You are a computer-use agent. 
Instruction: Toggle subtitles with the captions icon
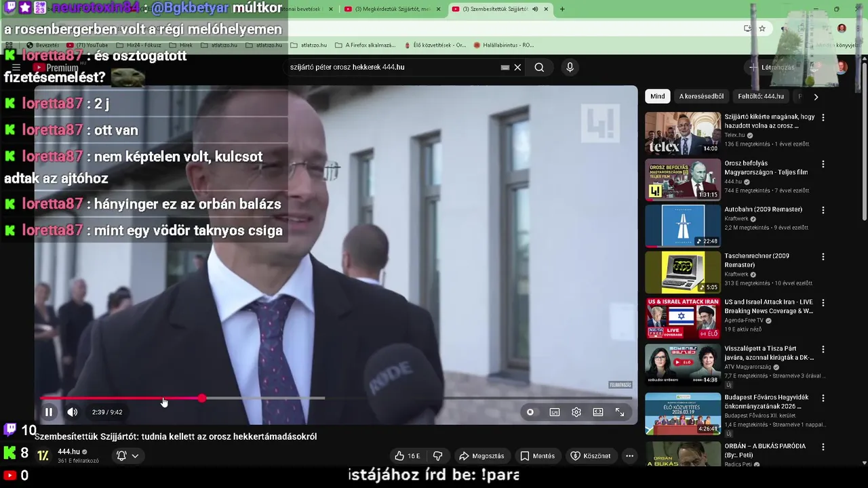555,412
